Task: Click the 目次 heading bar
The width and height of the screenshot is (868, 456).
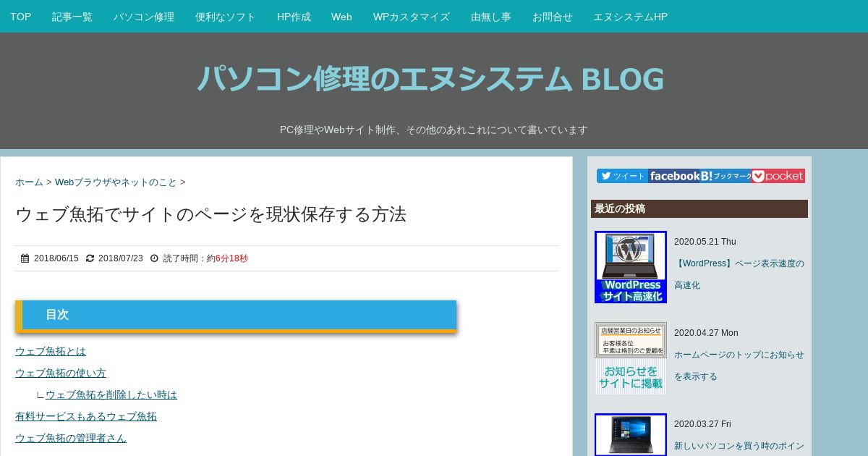Action: pos(236,316)
